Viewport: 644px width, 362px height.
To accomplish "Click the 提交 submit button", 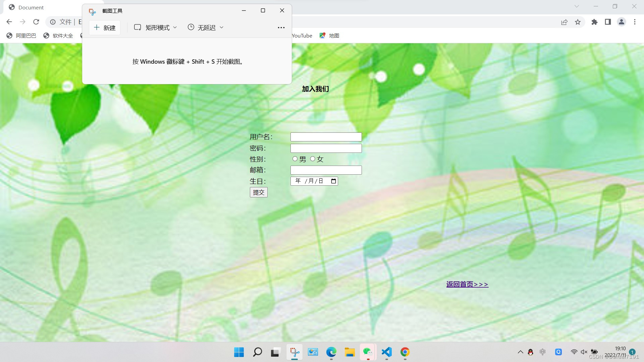I will pyautogui.click(x=259, y=192).
